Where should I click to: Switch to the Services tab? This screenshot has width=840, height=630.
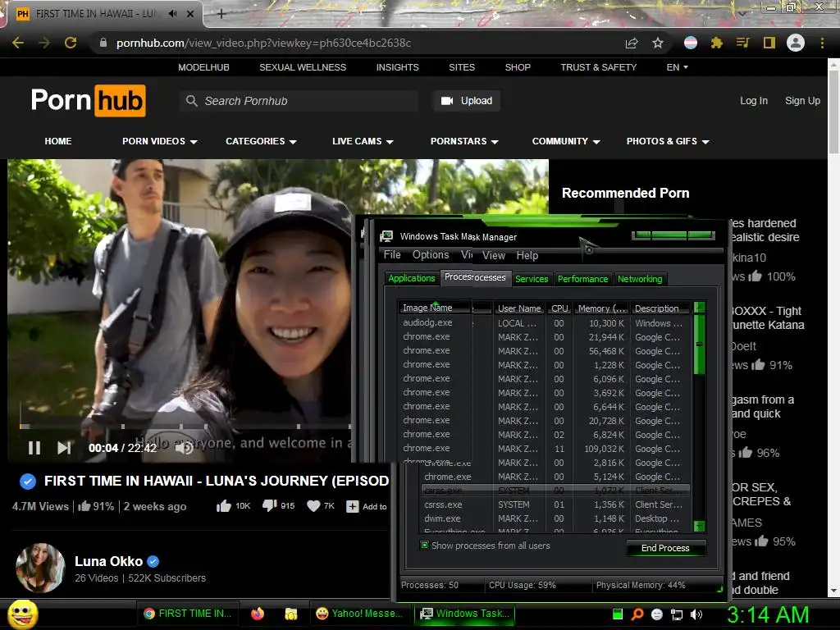click(532, 279)
